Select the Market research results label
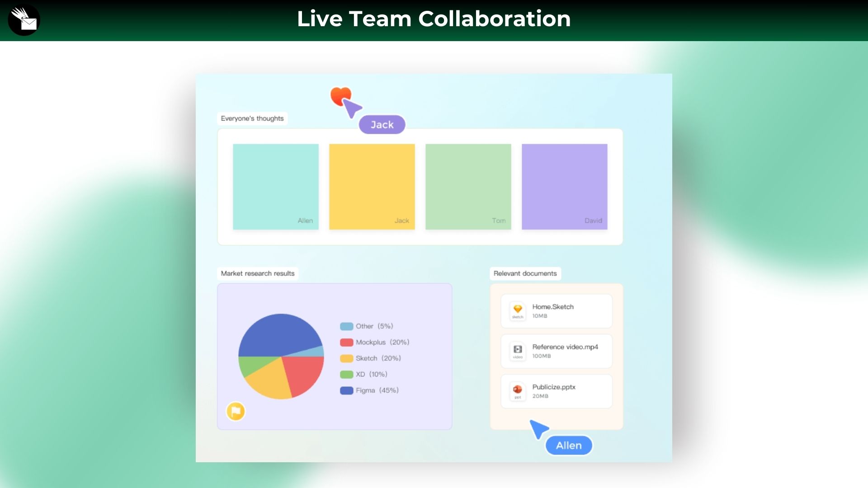 click(258, 273)
